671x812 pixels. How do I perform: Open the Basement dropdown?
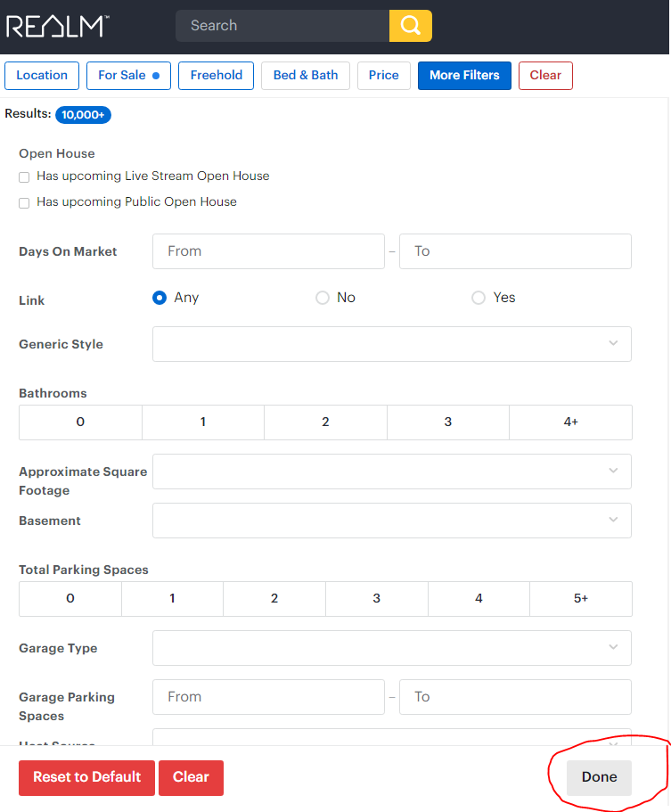391,521
